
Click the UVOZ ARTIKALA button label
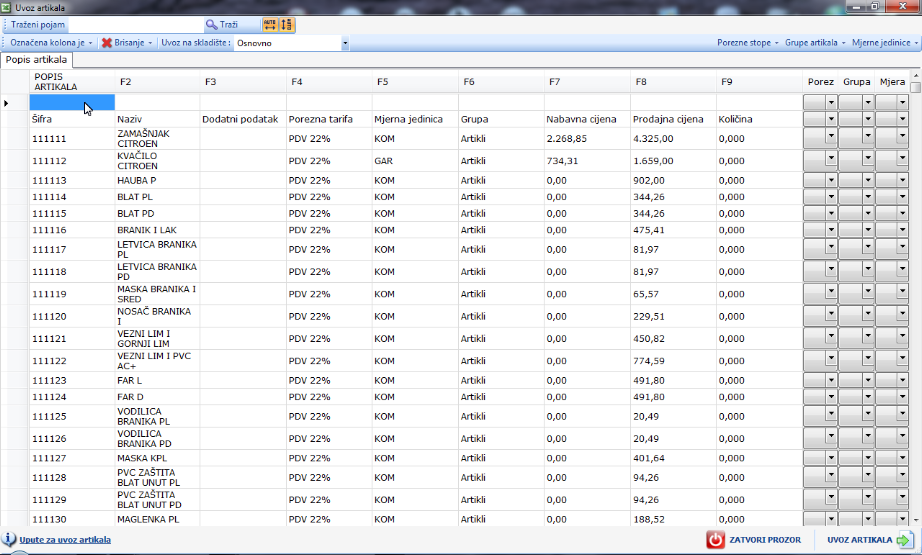pyautogui.click(x=860, y=540)
